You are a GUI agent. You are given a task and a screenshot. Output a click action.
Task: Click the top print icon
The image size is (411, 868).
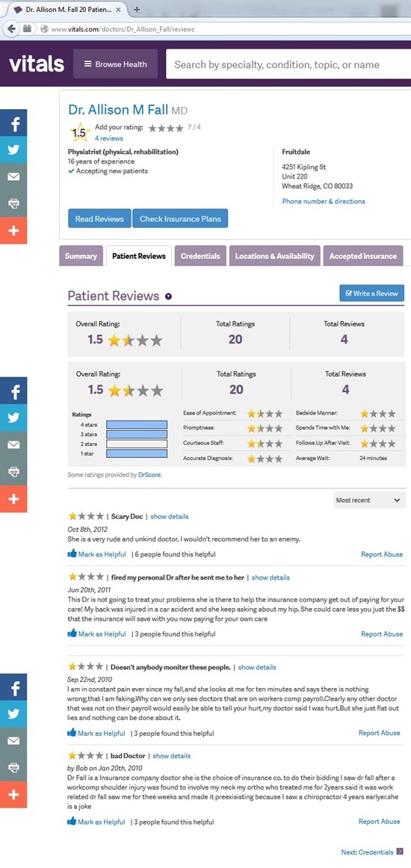coord(13,204)
